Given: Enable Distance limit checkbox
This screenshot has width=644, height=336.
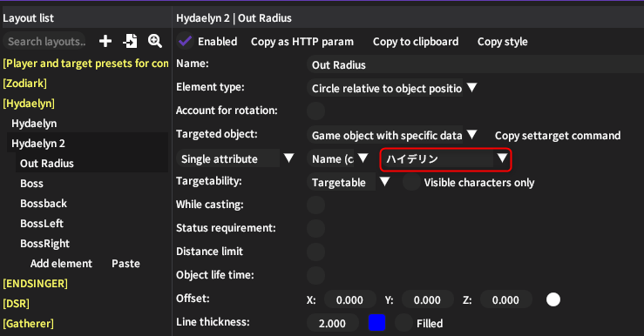Looking at the screenshot, I should [x=315, y=252].
